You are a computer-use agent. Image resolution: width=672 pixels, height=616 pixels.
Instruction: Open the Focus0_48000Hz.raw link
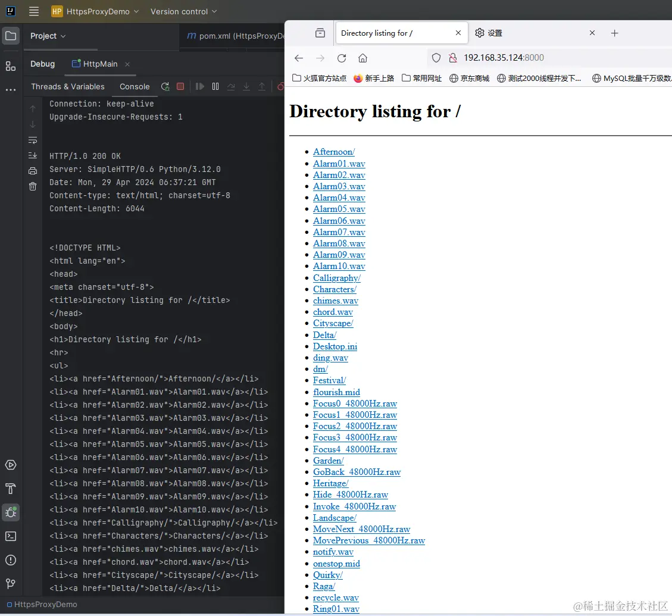(x=355, y=404)
